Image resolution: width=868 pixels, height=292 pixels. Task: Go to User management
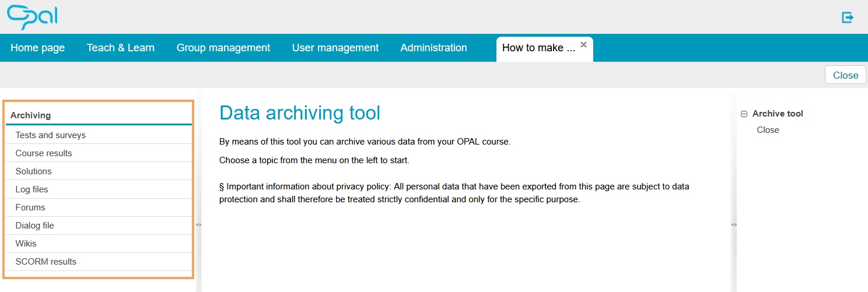[x=335, y=48]
